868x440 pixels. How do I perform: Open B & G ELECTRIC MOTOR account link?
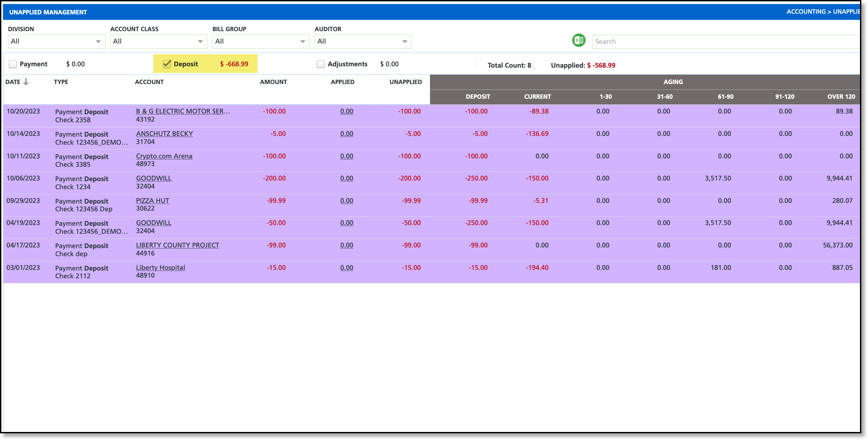(183, 111)
